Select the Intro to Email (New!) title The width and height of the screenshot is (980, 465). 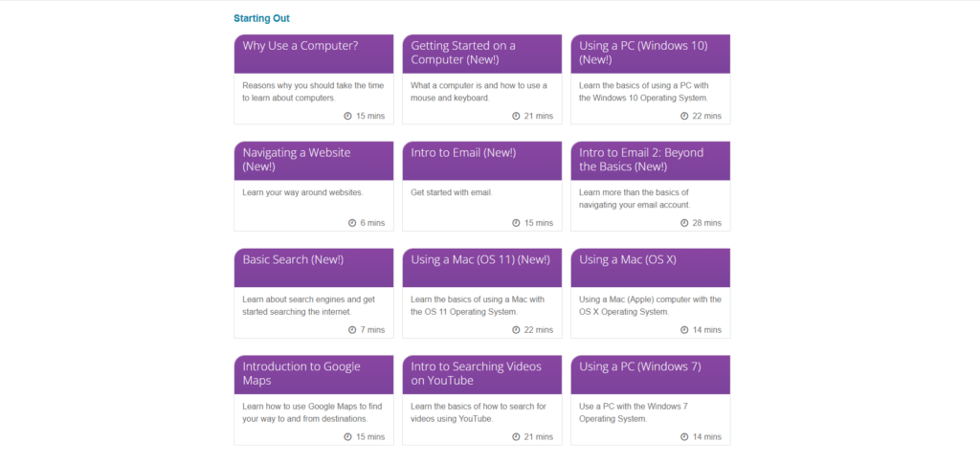click(x=463, y=152)
